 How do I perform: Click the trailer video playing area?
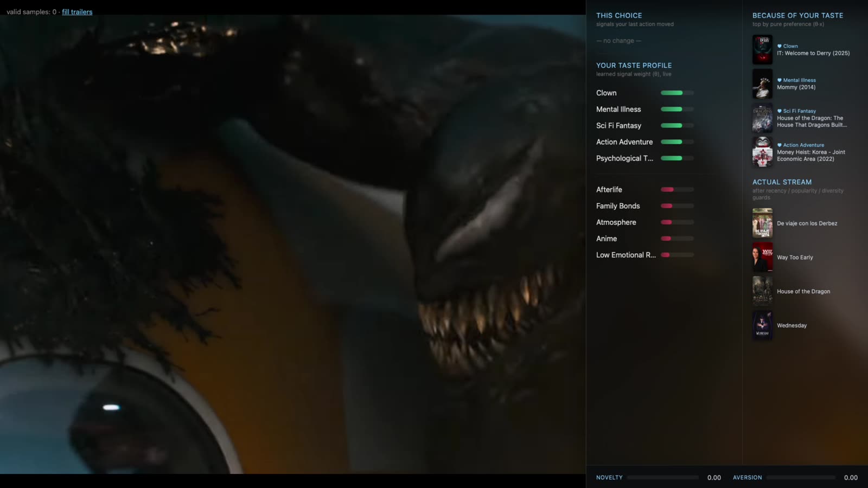293,244
